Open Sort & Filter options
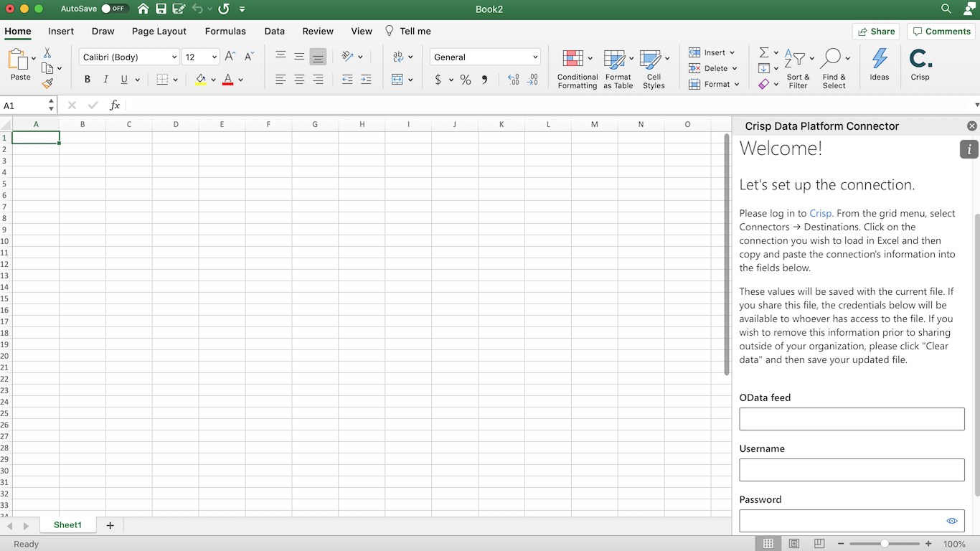The width and height of the screenshot is (980, 551). click(x=798, y=69)
